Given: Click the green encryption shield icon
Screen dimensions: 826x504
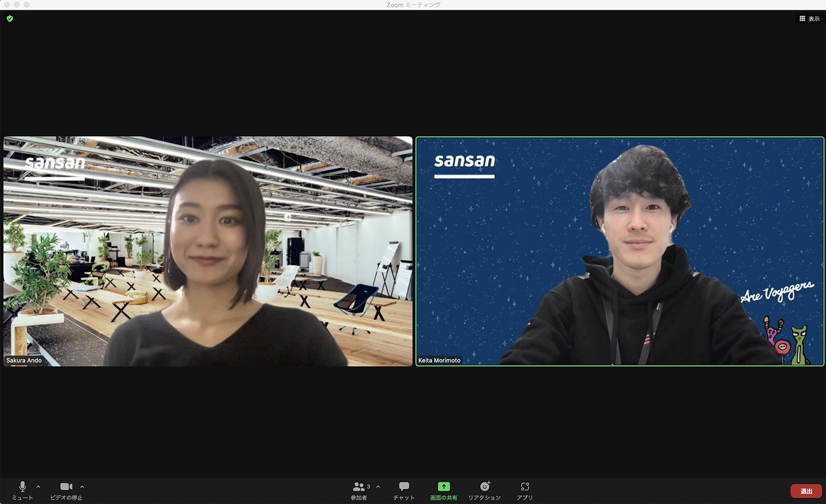Looking at the screenshot, I should pyautogui.click(x=10, y=19).
